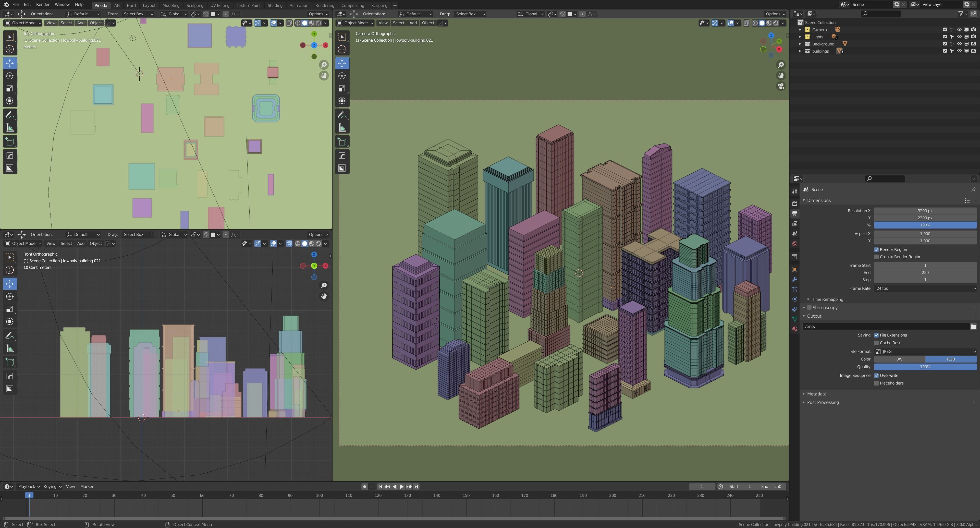Image resolution: width=980 pixels, height=528 pixels.
Task: Jump to the end frame button
Action: click(416, 486)
